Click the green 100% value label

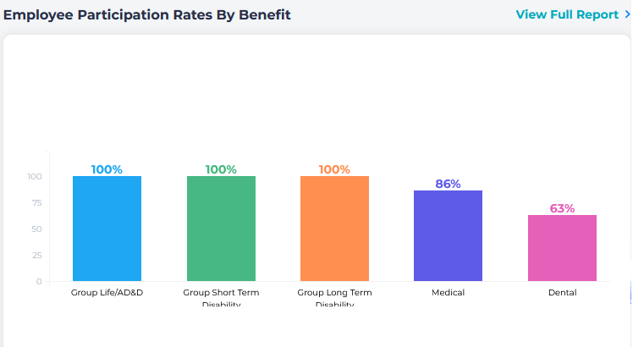(221, 169)
